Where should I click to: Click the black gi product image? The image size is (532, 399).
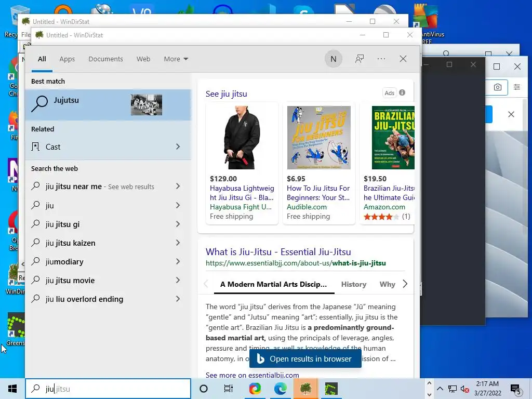coord(242,137)
